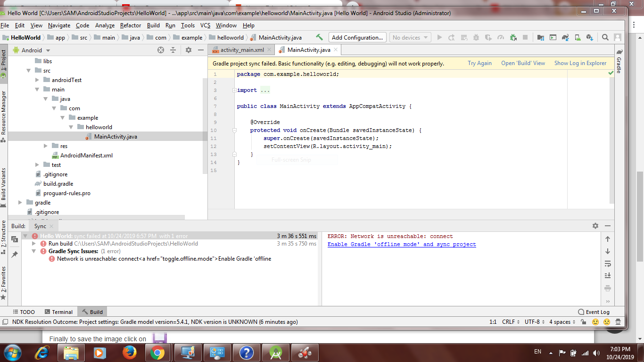Select build.gradle file in project tree

[x=58, y=184]
